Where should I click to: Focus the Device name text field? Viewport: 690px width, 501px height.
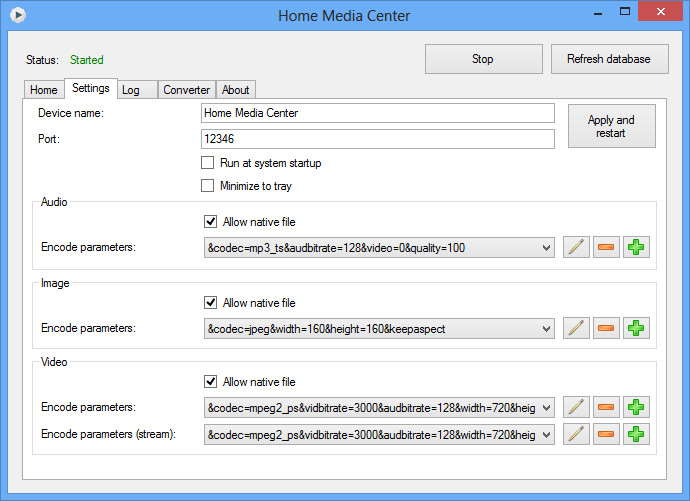coord(378,113)
